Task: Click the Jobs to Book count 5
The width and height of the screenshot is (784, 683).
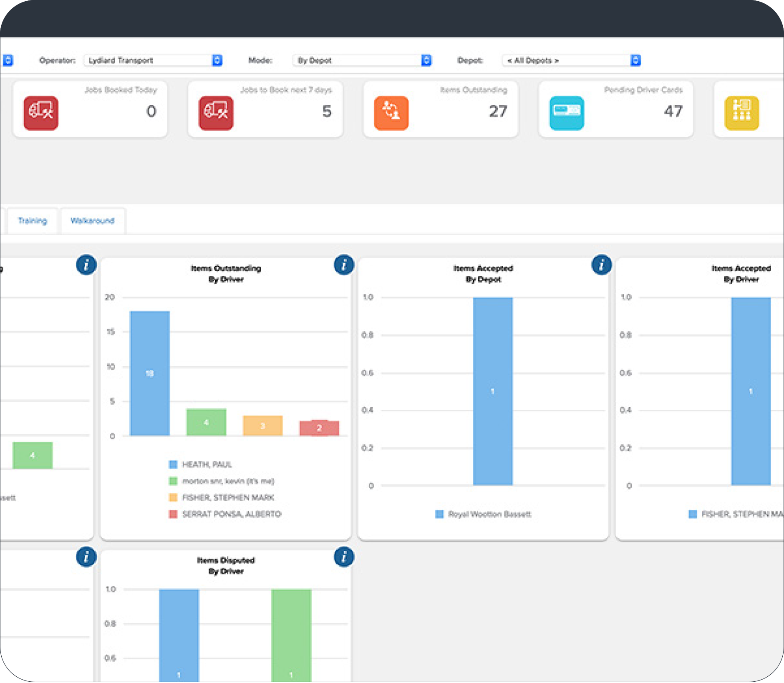Action: (327, 111)
